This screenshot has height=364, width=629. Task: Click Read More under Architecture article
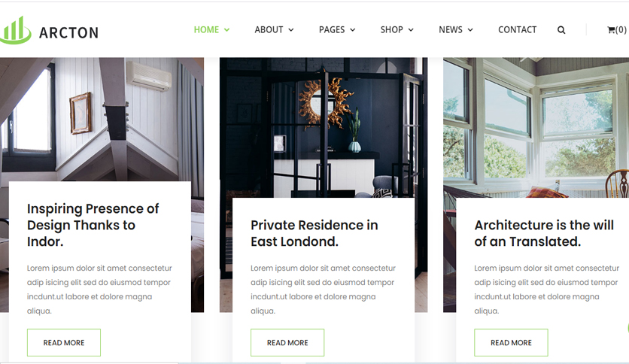511,343
